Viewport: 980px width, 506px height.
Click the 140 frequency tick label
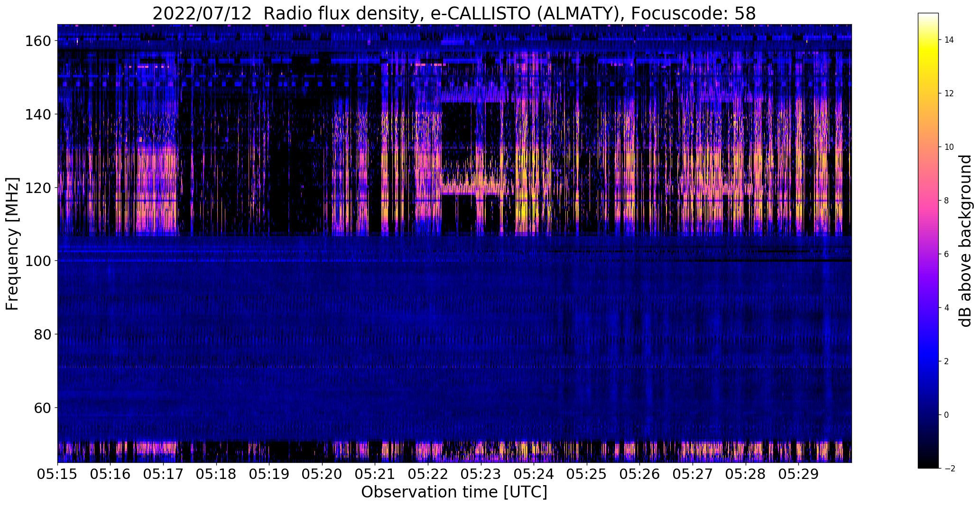[38, 114]
